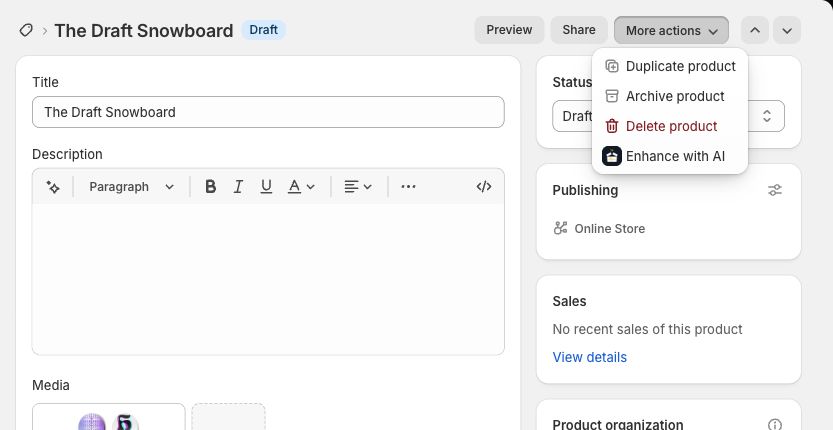Click inside the Description text area
Viewport: 833px width, 430px height.
tap(268, 279)
